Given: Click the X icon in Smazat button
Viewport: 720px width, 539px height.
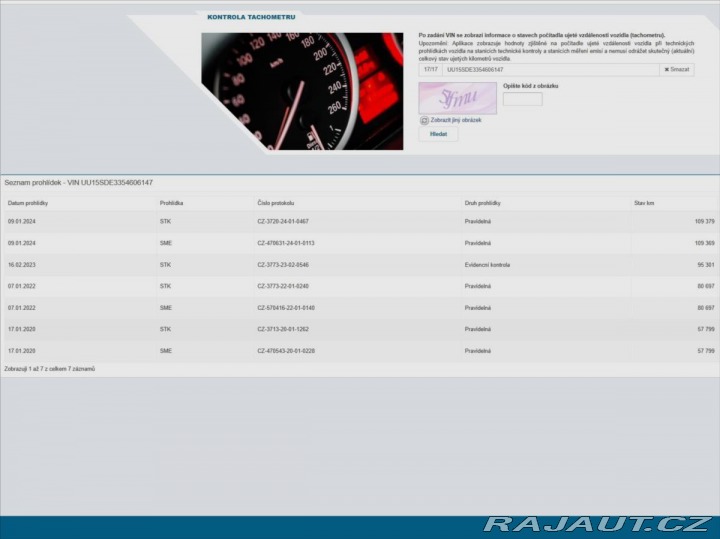Looking at the screenshot, I should coord(666,69).
